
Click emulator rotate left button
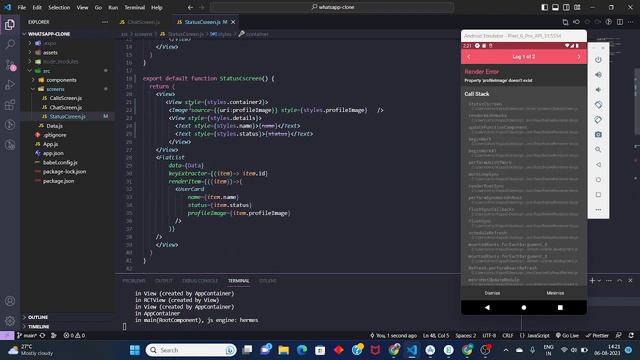click(x=598, y=105)
